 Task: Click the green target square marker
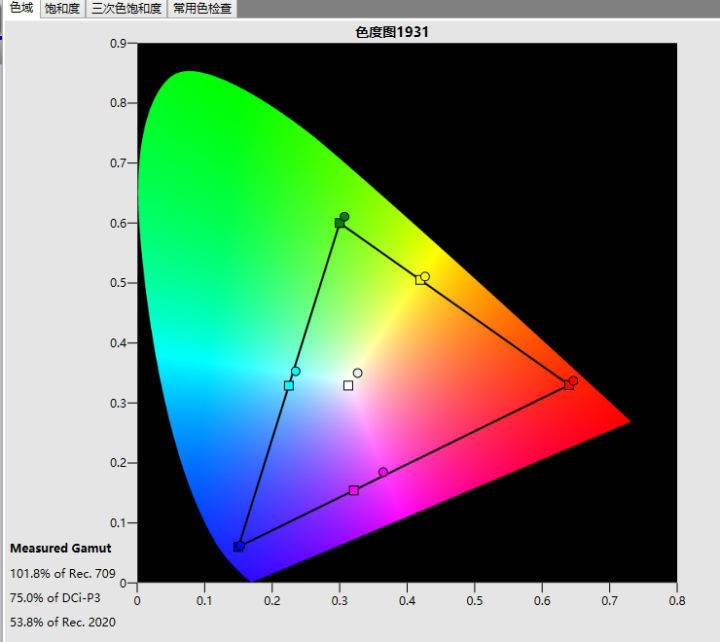[x=339, y=223]
